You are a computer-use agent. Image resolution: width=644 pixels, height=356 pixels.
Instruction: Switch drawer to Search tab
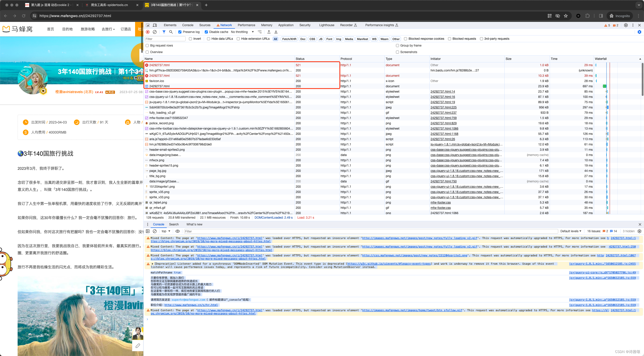pos(174,224)
